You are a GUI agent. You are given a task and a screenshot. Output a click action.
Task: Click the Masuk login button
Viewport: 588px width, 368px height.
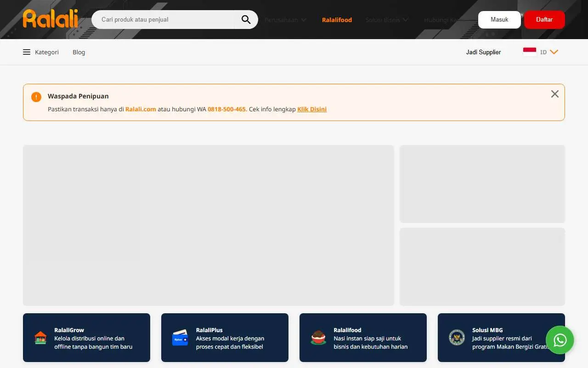499,20
